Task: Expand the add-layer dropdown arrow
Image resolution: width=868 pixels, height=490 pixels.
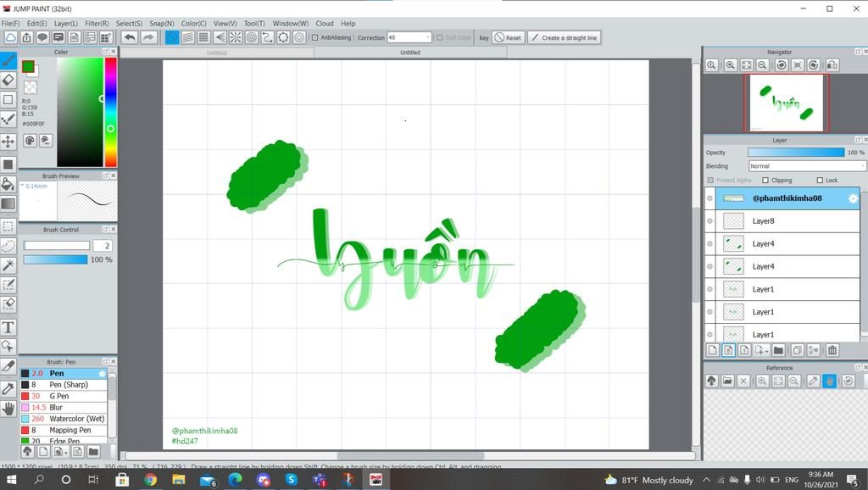Action: (766, 351)
